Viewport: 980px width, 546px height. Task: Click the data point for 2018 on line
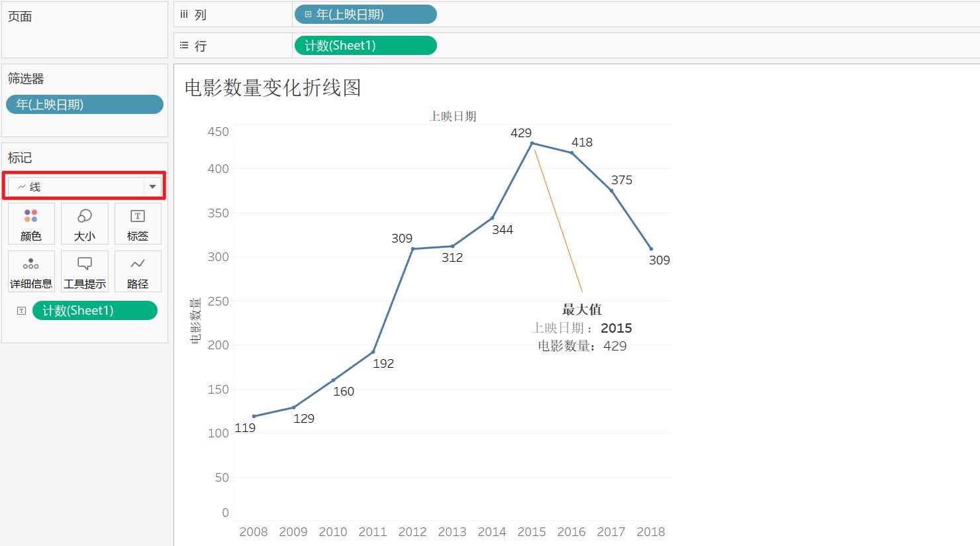pos(651,249)
